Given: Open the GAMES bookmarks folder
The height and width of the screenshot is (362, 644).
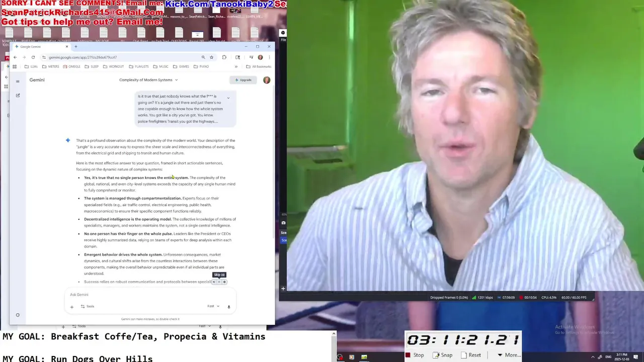Looking at the screenshot, I should pos(181,66).
